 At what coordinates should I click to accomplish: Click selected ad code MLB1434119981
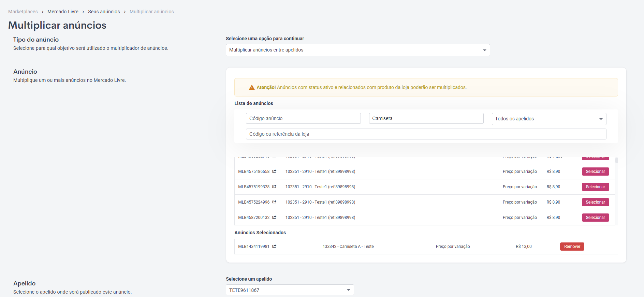254,247
